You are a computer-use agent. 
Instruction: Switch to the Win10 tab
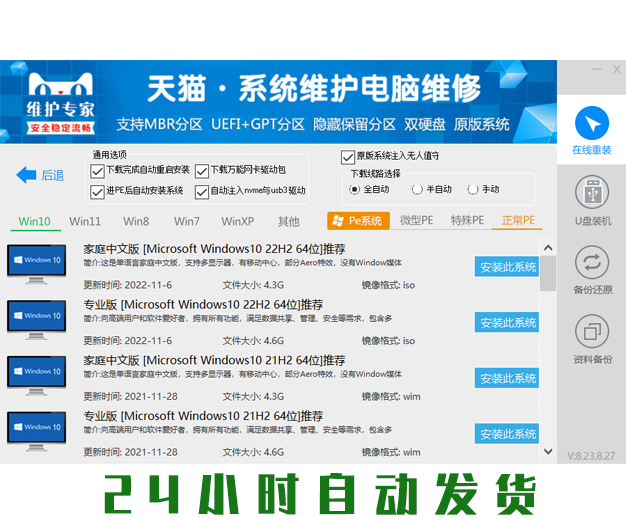pos(35,221)
